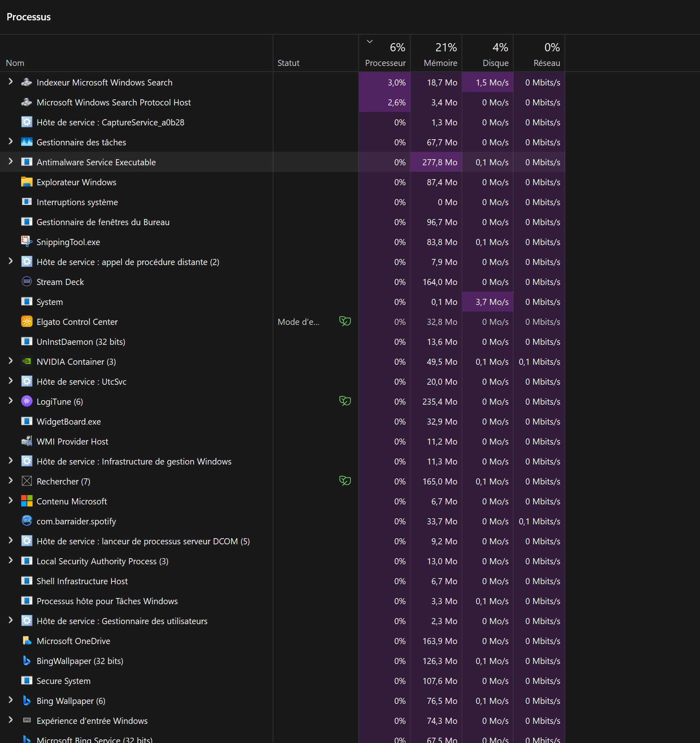Select the Gestionnaire de fenêtres du Bureau process

click(282, 222)
